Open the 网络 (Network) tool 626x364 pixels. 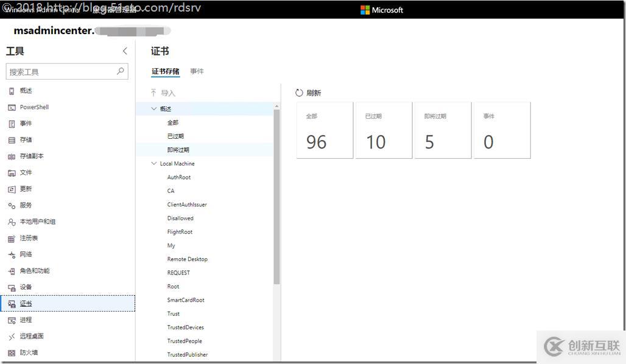click(27, 254)
